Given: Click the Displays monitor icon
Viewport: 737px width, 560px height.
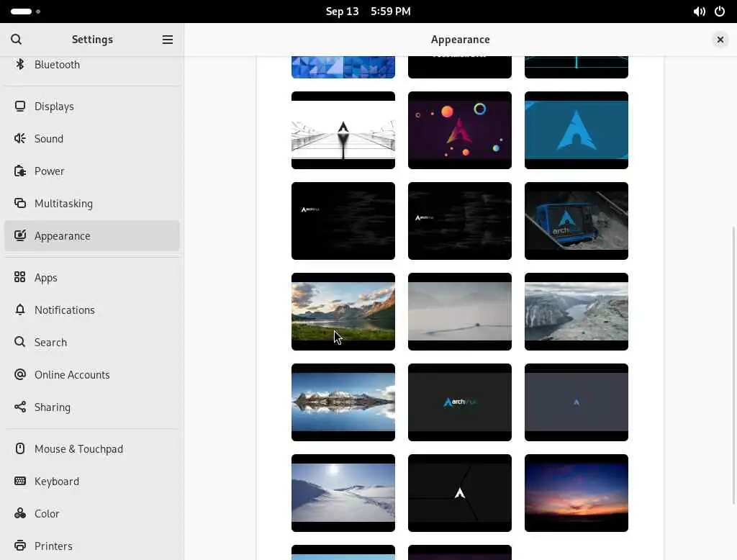Looking at the screenshot, I should click(19, 107).
